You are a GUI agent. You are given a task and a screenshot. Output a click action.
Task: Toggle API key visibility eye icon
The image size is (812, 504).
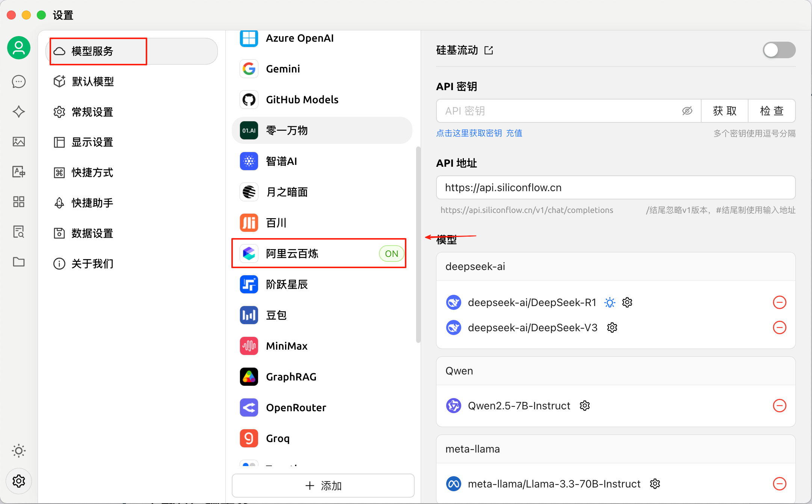click(x=687, y=111)
